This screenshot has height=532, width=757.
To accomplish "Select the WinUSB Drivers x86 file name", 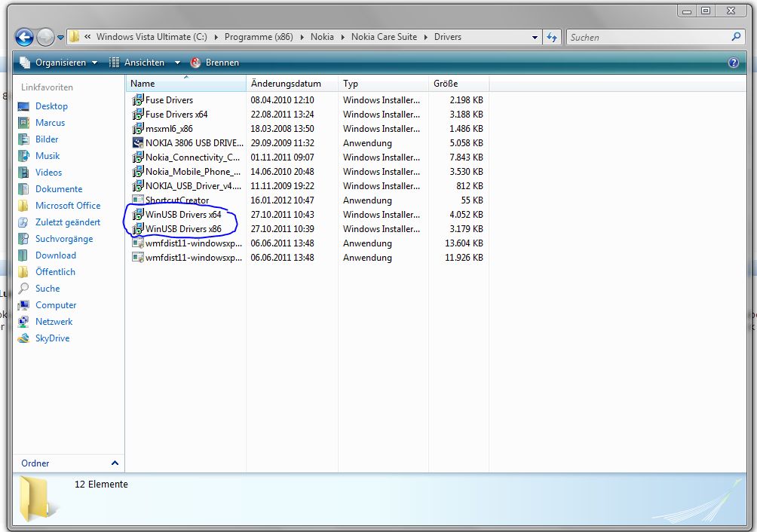I will click(183, 229).
